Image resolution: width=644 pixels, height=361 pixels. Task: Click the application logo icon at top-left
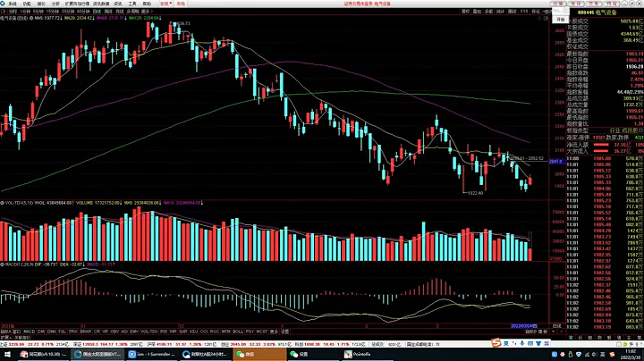tap(3, 4)
